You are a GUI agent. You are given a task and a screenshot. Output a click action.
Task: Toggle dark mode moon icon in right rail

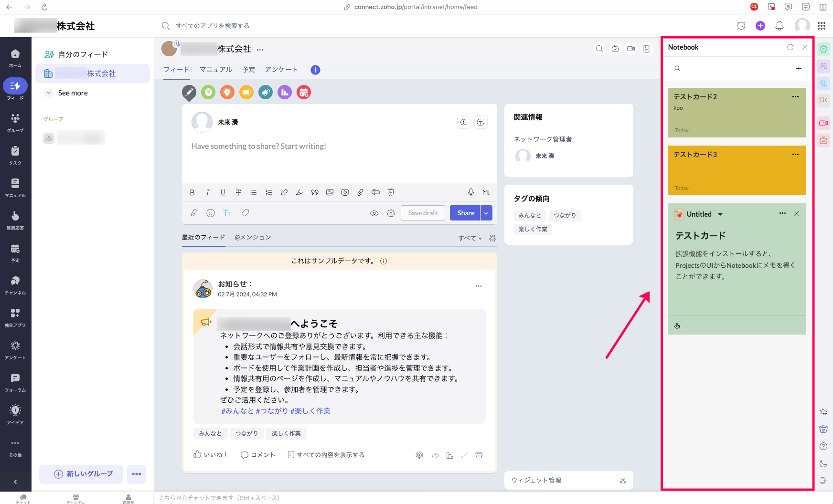[x=823, y=463]
